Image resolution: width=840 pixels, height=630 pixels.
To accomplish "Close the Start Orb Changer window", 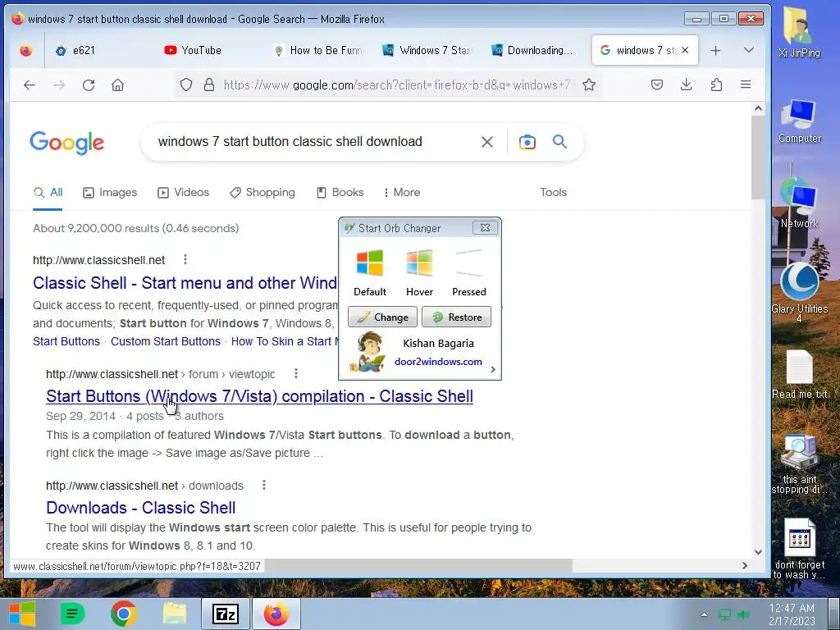I will pos(486,228).
